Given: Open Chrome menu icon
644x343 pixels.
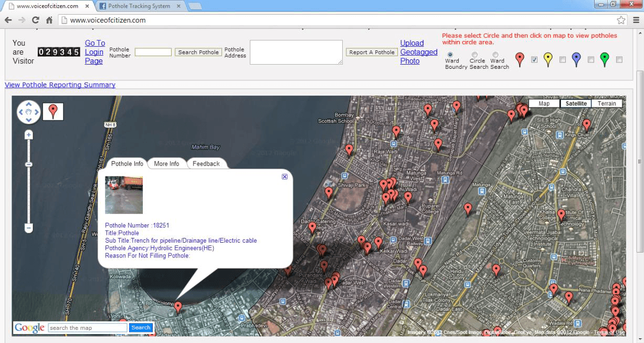Looking at the screenshot, I should (636, 20).
